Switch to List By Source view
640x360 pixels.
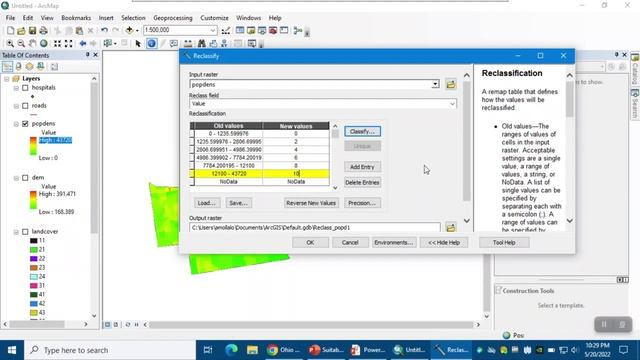(x=18, y=67)
